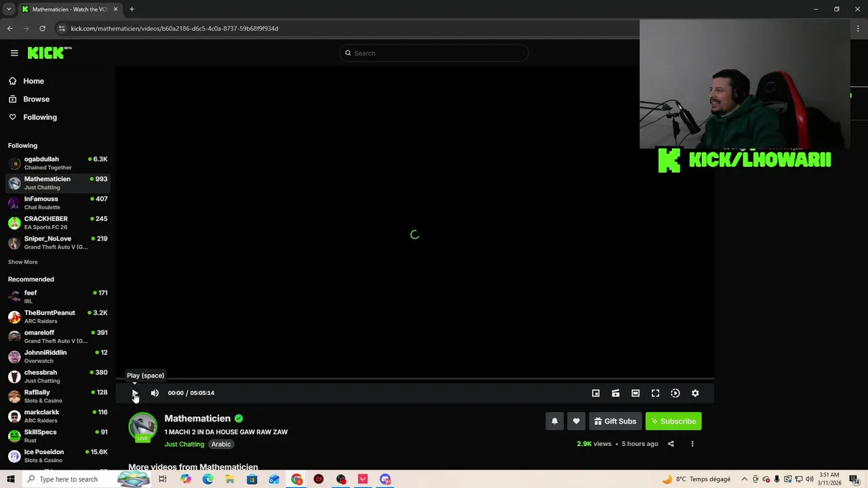
Task: Open the Valorant taskbar icon
Action: tap(363, 479)
